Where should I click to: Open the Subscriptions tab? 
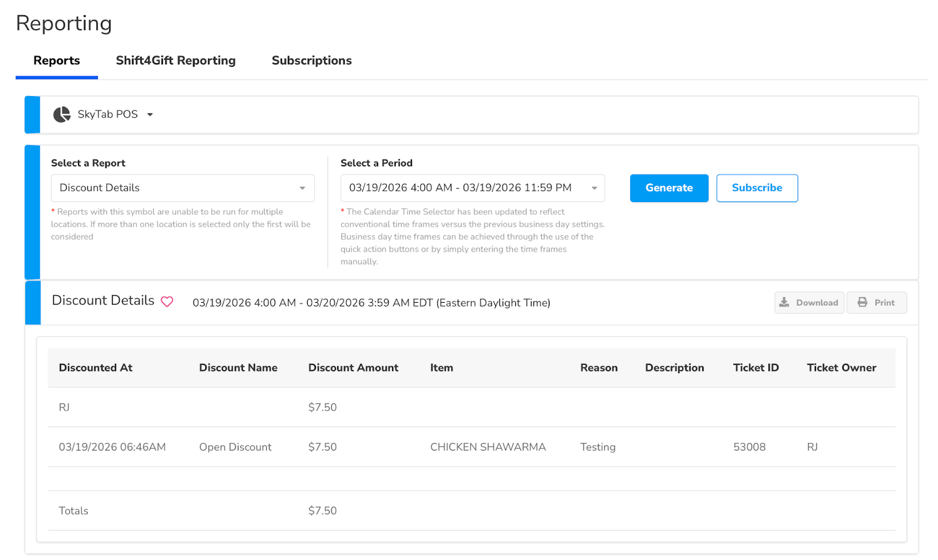click(311, 60)
